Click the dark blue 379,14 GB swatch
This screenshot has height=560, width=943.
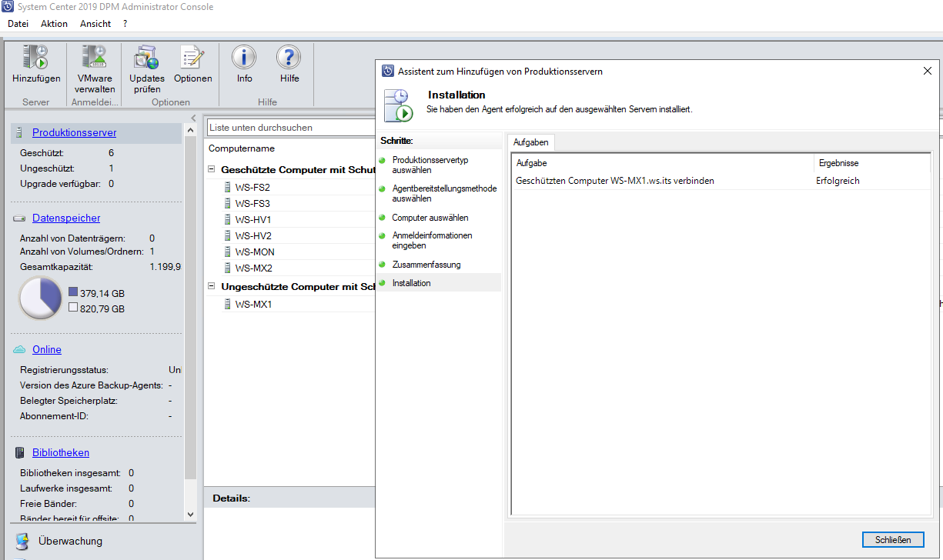pyautogui.click(x=73, y=292)
